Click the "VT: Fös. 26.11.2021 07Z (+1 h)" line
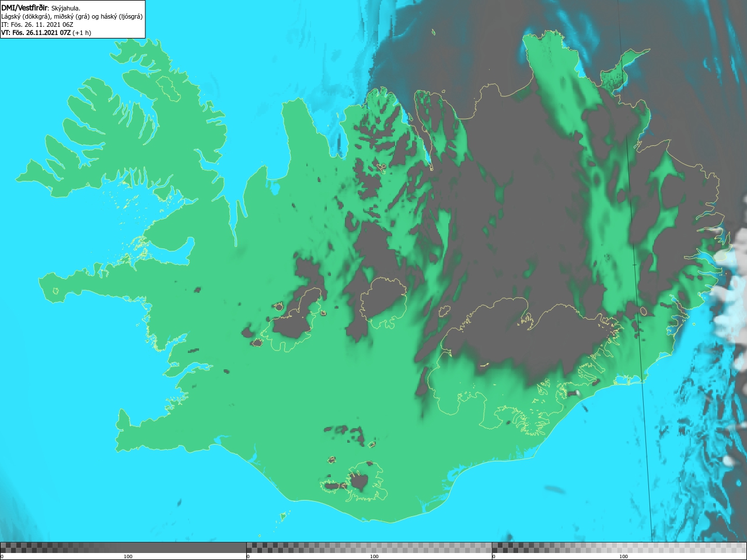 tap(46, 33)
